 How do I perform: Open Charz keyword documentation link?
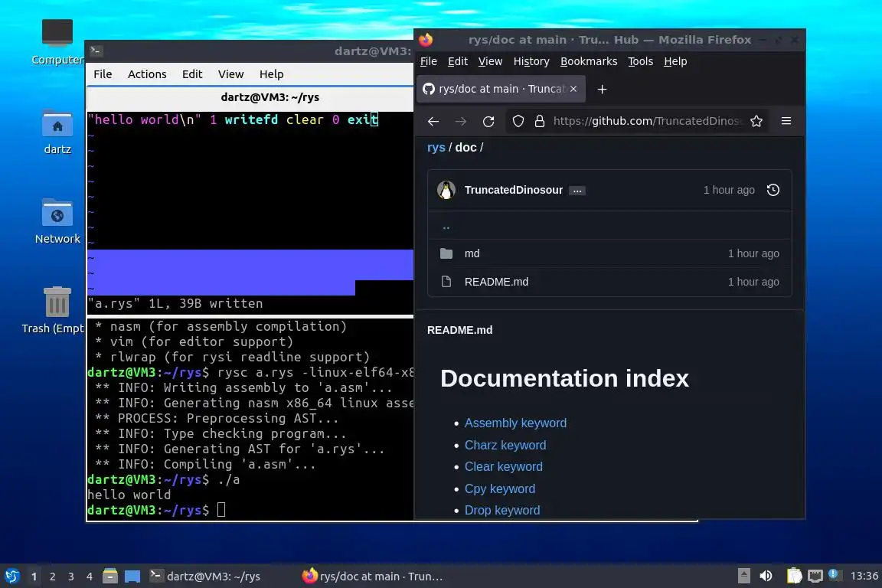click(505, 445)
